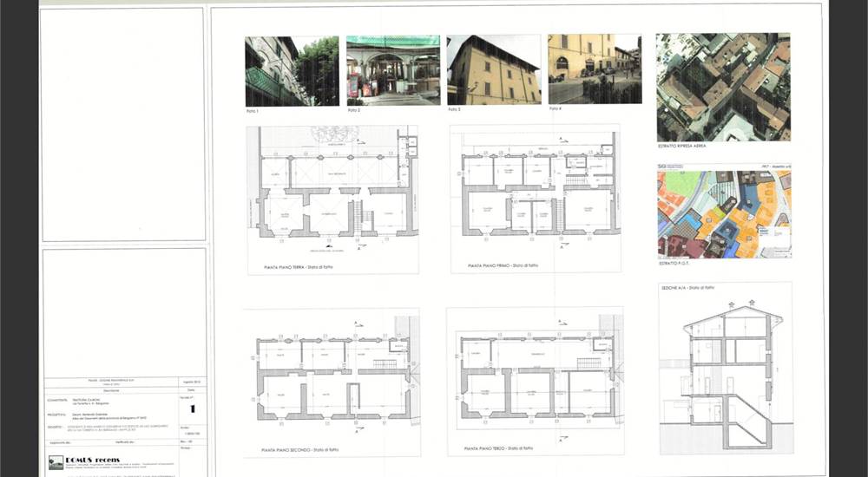The width and height of the screenshot is (868, 477).
Task: Click the colored P.G.T. zoning map
Action: 724,214
